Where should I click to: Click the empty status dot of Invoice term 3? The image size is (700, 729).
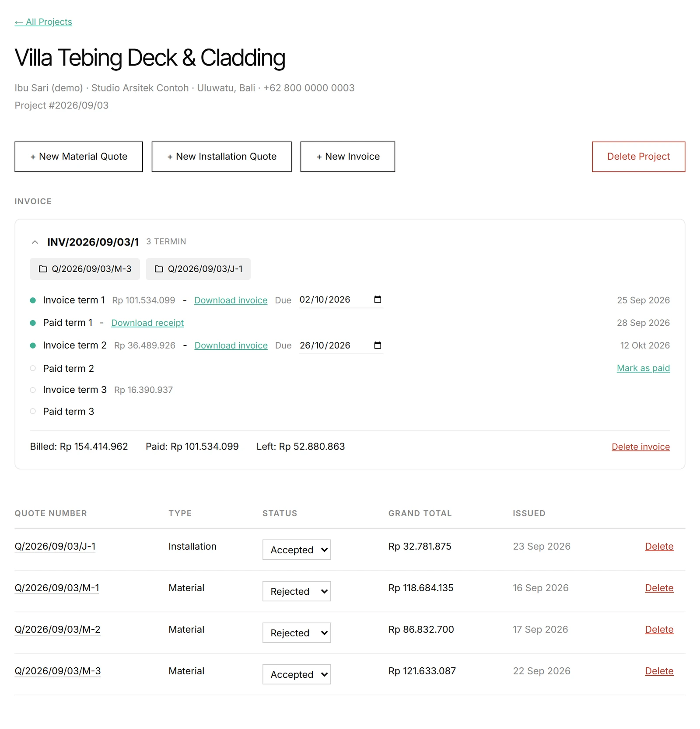point(33,390)
